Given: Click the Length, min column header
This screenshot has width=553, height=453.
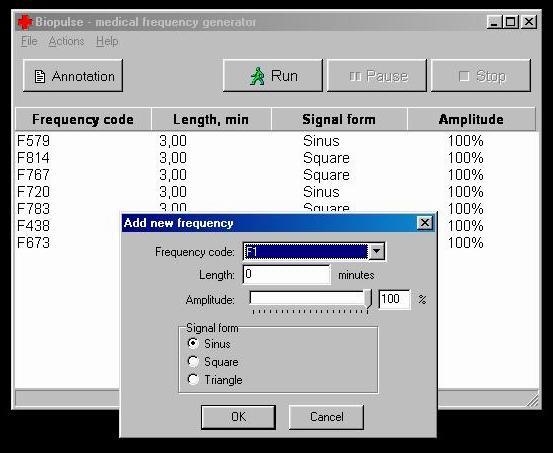Looking at the screenshot, I should [x=211, y=119].
